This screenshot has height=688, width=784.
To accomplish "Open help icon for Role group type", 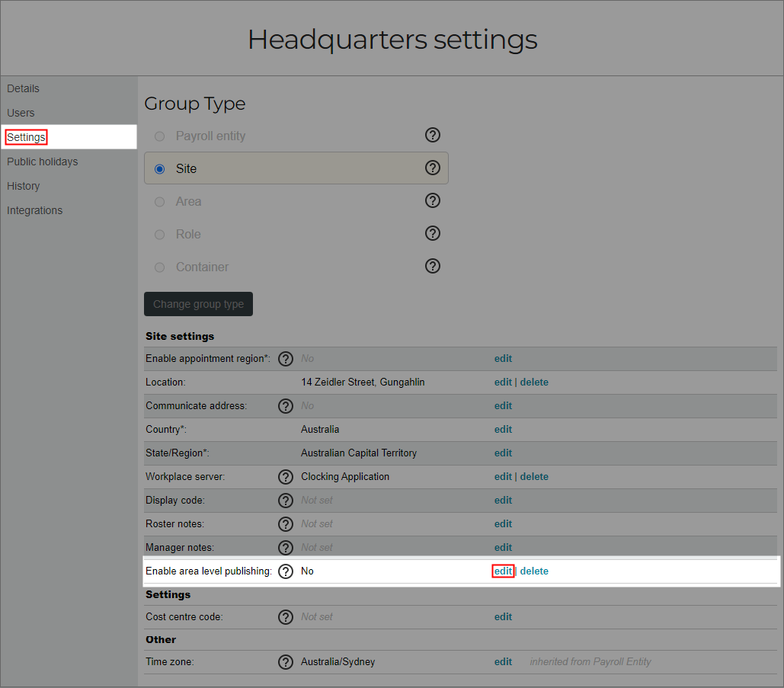I will 433,233.
